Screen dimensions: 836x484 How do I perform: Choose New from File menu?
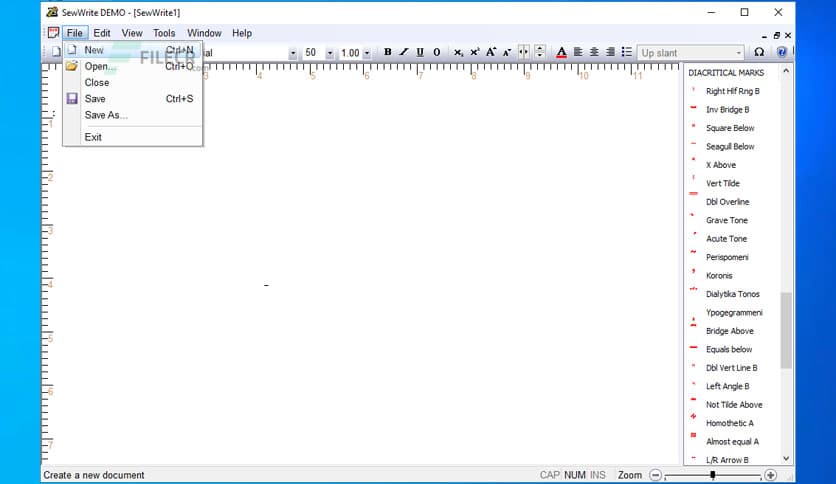click(133, 50)
